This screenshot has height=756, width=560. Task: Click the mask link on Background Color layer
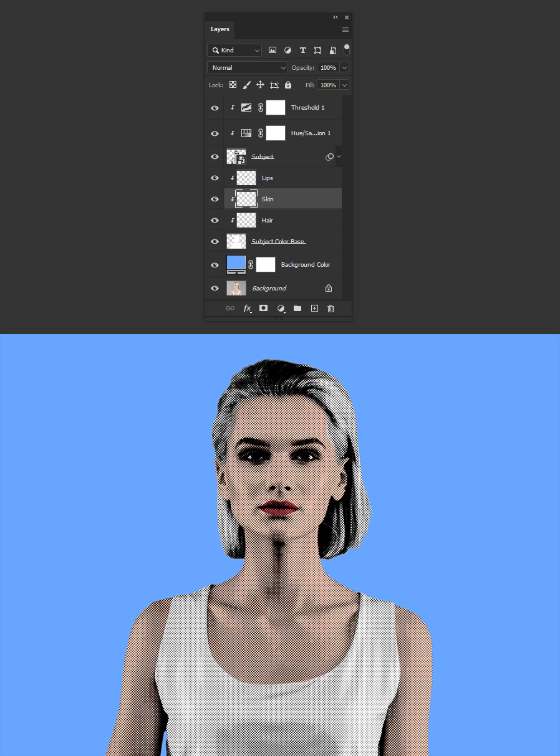pos(251,265)
